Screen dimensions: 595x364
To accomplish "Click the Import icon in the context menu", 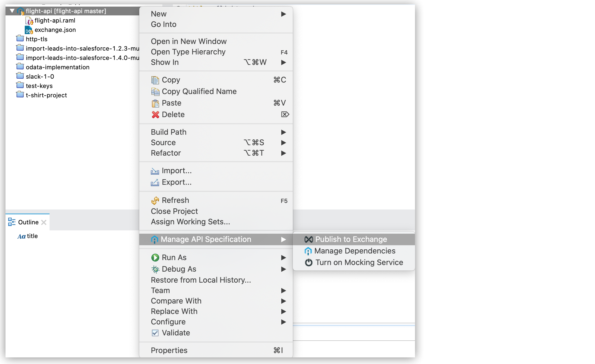I will click(x=155, y=171).
